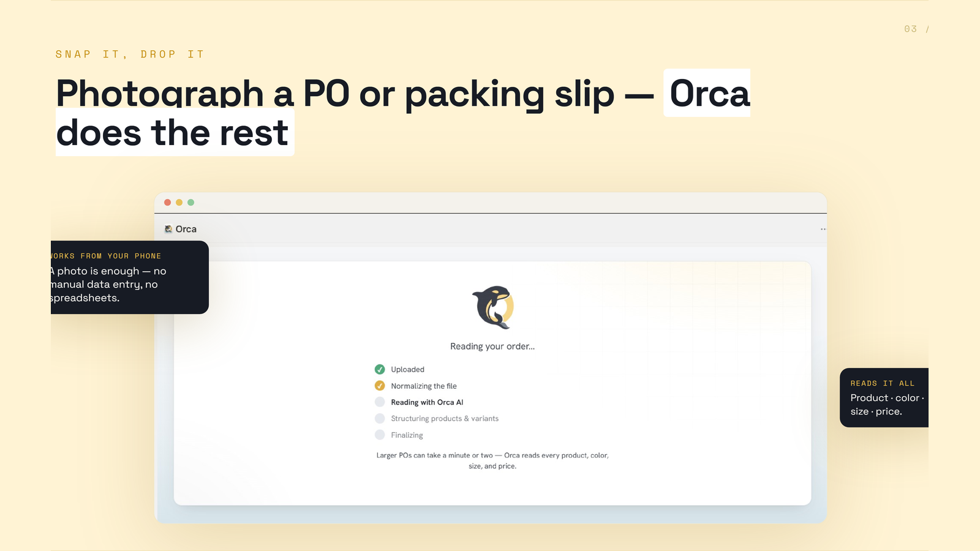Screen dimensions: 980x551
Task: Click the Orca whale logo in the loading card
Action: point(493,307)
